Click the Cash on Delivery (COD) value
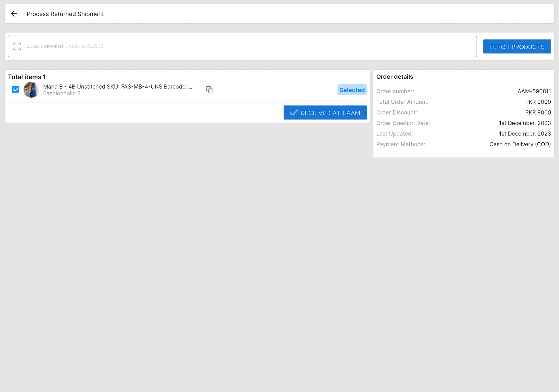 coord(520,144)
